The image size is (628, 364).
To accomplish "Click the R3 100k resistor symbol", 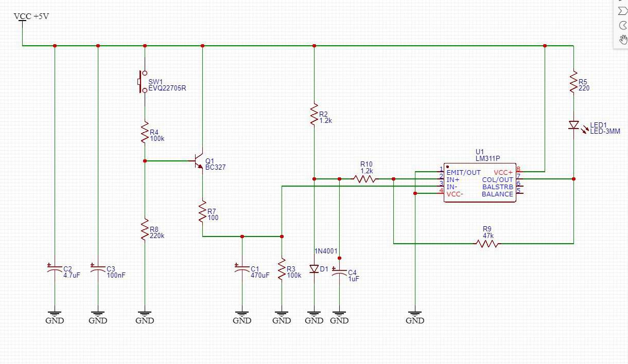I will (x=282, y=269).
